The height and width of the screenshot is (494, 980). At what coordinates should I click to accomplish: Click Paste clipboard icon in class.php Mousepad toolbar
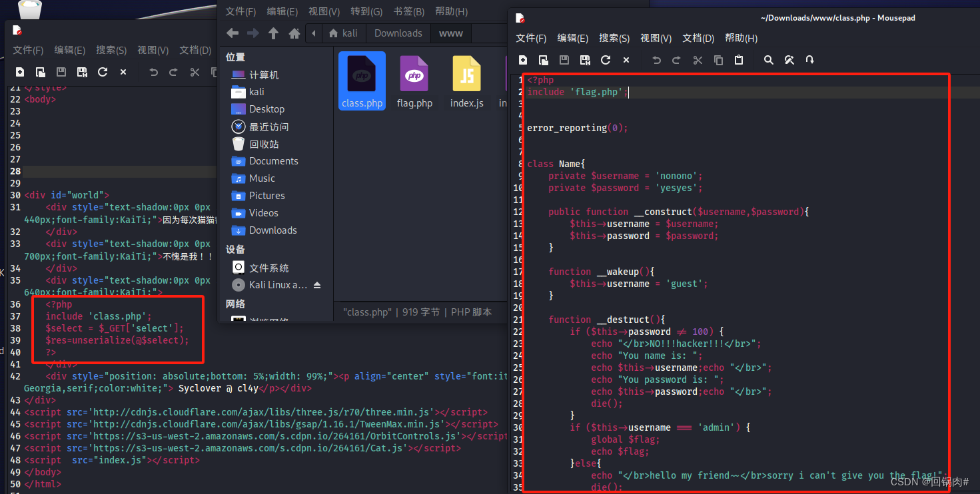pos(739,60)
